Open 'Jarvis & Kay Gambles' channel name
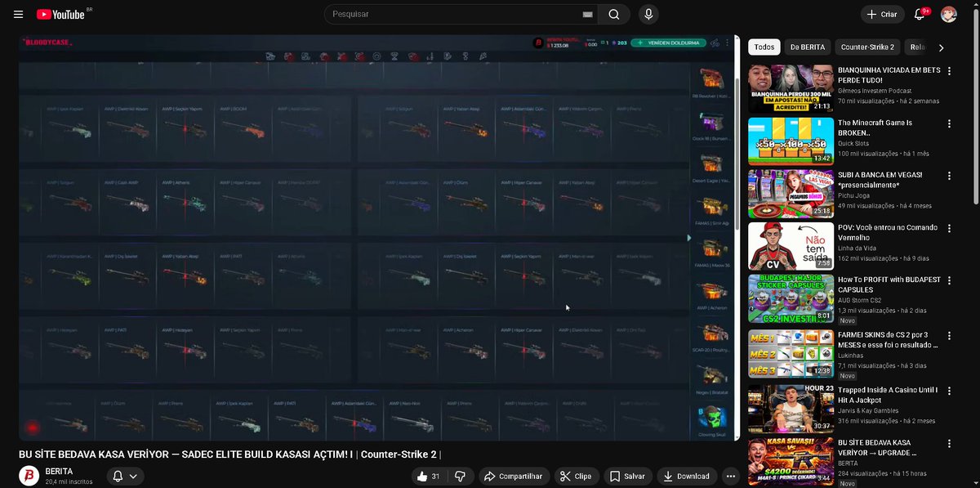Screen dimensions: 980x488 tap(868, 411)
